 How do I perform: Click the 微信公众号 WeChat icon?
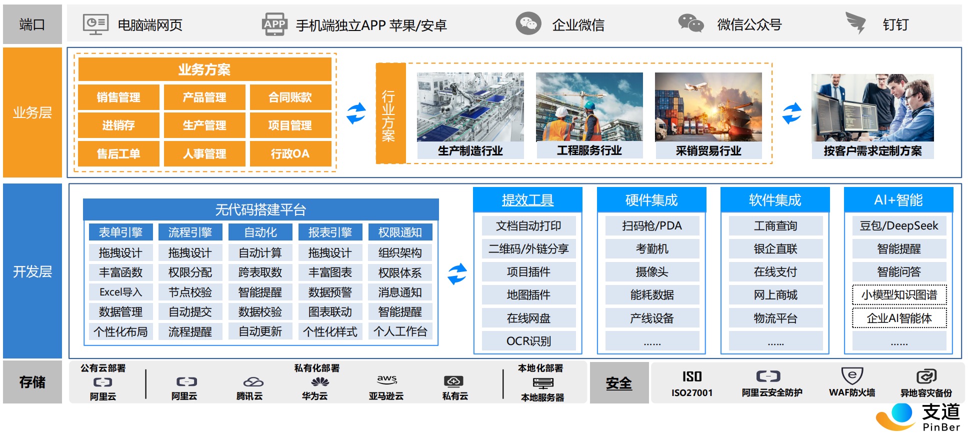click(691, 23)
